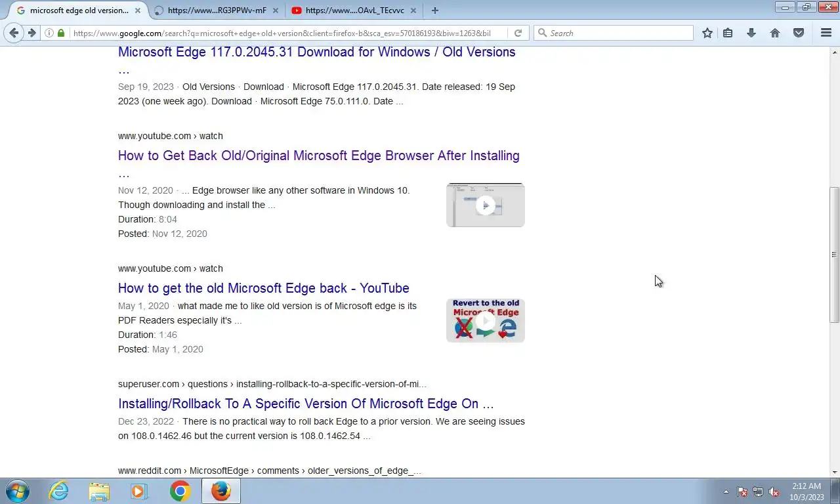Open the Windows Start menu orb

[18, 491]
